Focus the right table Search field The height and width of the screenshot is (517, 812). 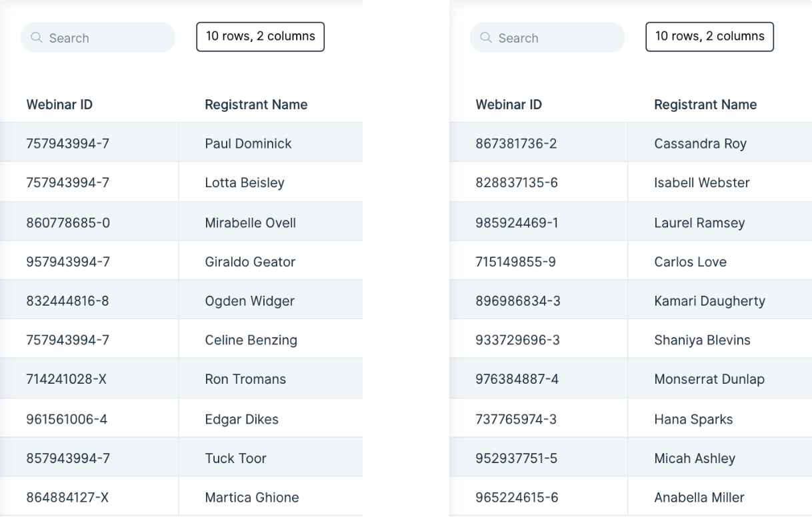pyautogui.click(x=547, y=38)
